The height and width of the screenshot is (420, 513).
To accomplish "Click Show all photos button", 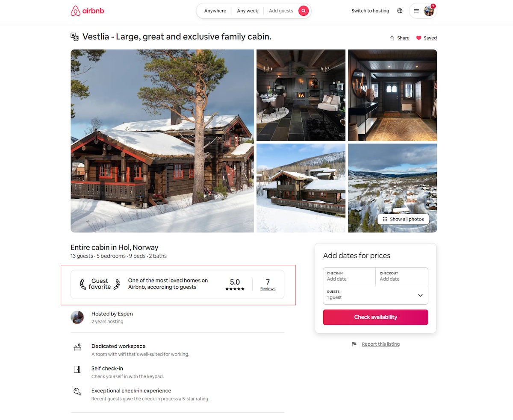I will click(403, 219).
